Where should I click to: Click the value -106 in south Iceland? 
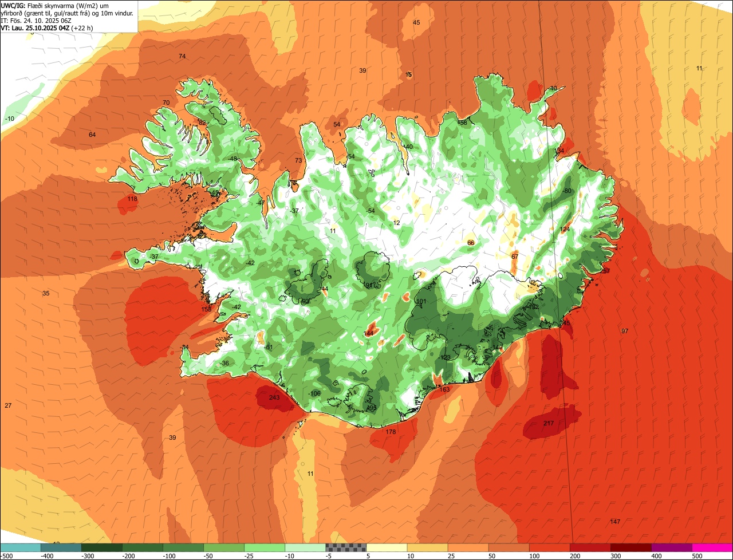click(x=314, y=393)
